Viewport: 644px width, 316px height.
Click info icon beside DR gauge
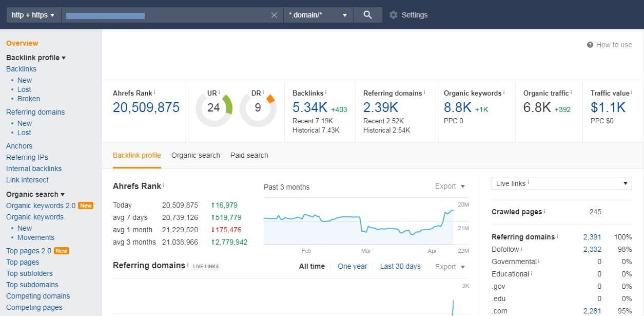263,92
